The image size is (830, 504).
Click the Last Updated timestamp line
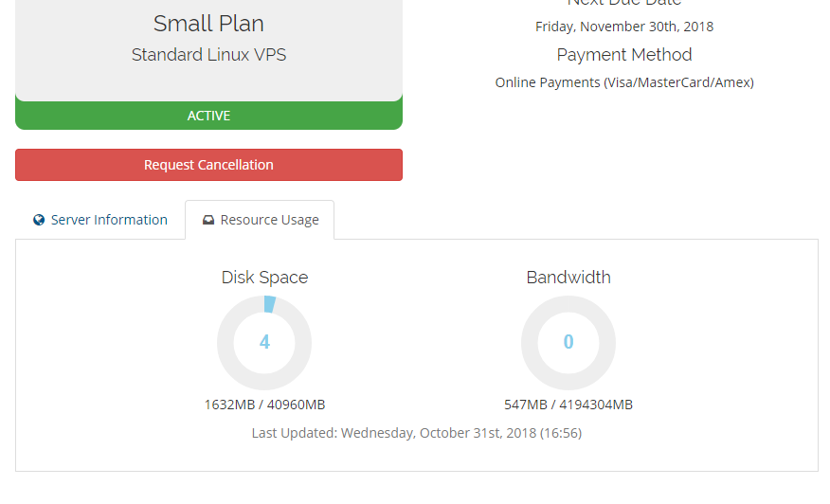click(x=416, y=433)
